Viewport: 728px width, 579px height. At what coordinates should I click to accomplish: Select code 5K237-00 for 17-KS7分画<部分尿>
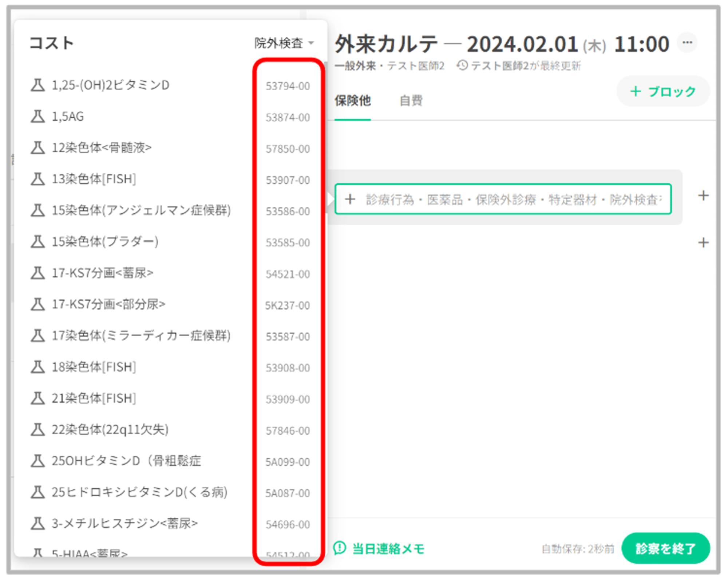tap(287, 305)
